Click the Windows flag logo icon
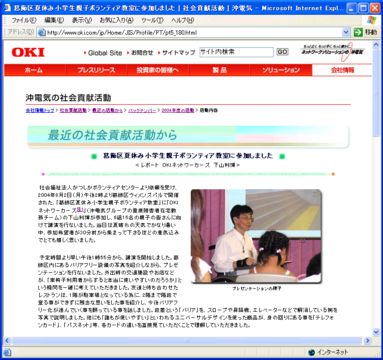This screenshot has width=383, height=360. (x=371, y=20)
